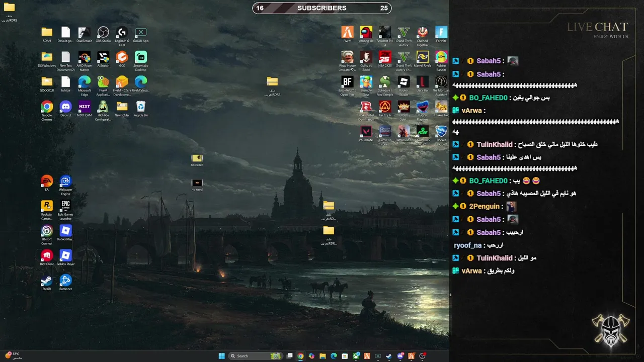Select the Poppy Playtime game icon
Image resolution: width=644 pixels, height=362 pixels.
[423, 111]
